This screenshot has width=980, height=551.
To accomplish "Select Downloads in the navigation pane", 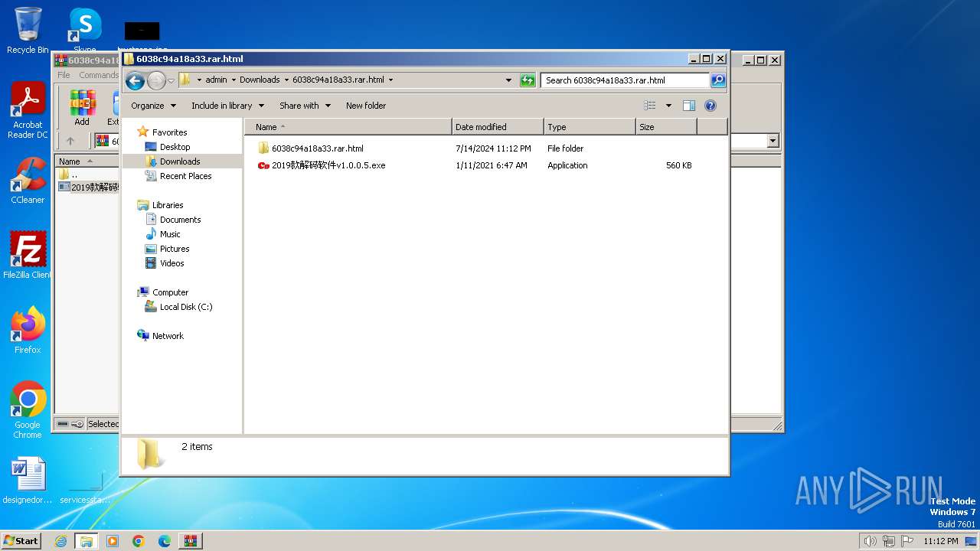I will [x=180, y=161].
